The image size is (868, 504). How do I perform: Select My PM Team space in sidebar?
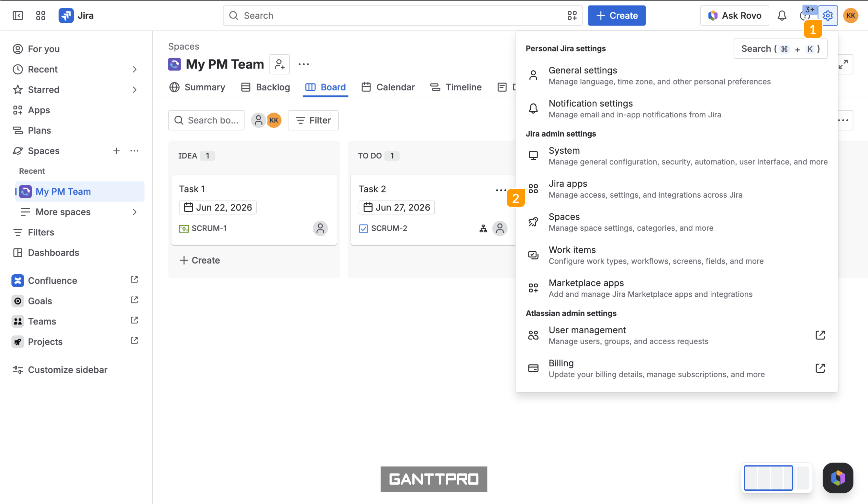point(80,192)
